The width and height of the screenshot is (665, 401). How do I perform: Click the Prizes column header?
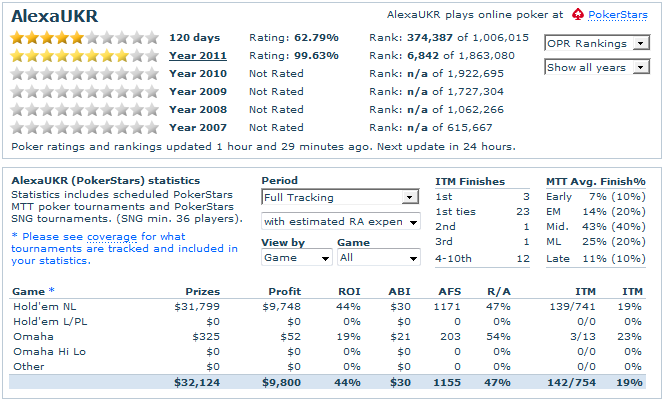(203, 292)
